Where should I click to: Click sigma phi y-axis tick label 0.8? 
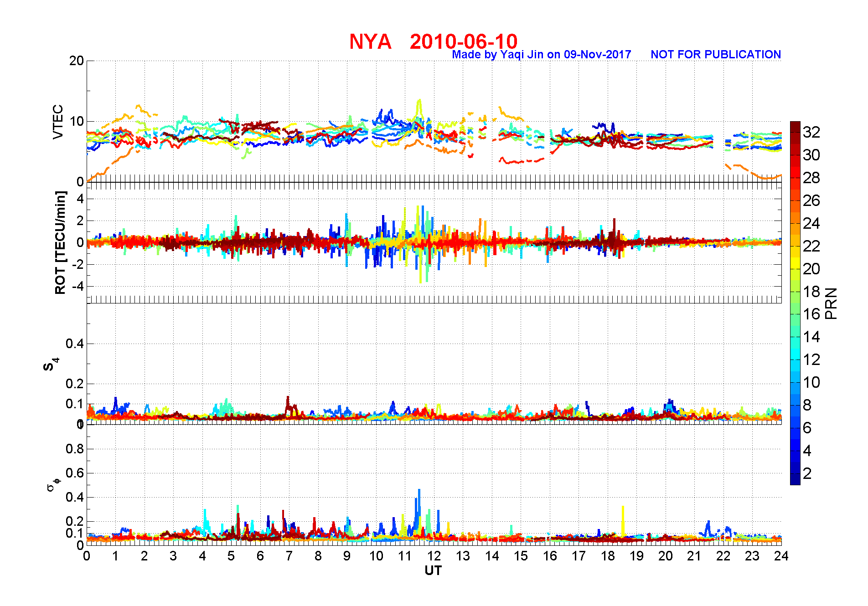pos(75,449)
